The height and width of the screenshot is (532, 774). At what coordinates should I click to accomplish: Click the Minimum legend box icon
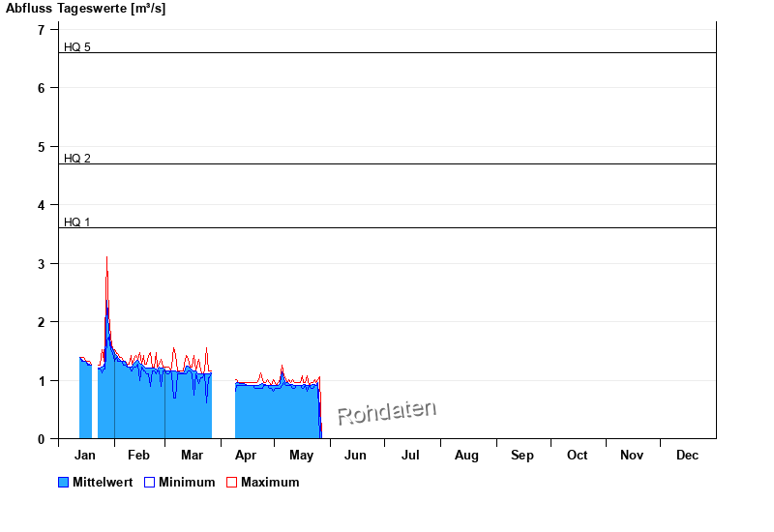[150, 482]
